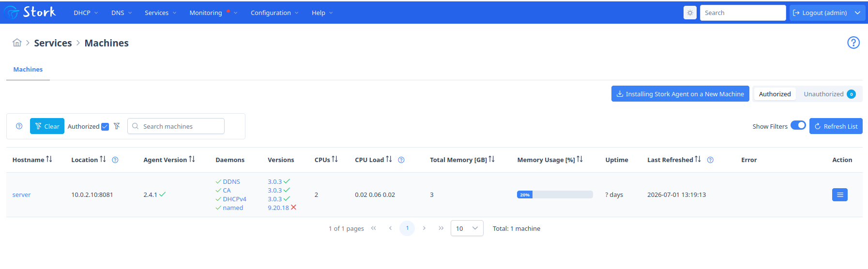Click the memory usage progress bar

tap(554, 194)
